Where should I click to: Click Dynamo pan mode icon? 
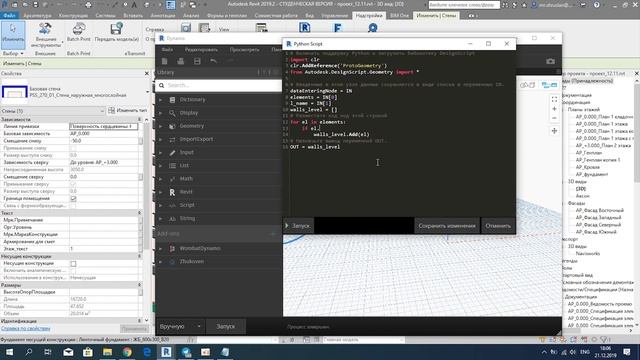(x=554, y=131)
